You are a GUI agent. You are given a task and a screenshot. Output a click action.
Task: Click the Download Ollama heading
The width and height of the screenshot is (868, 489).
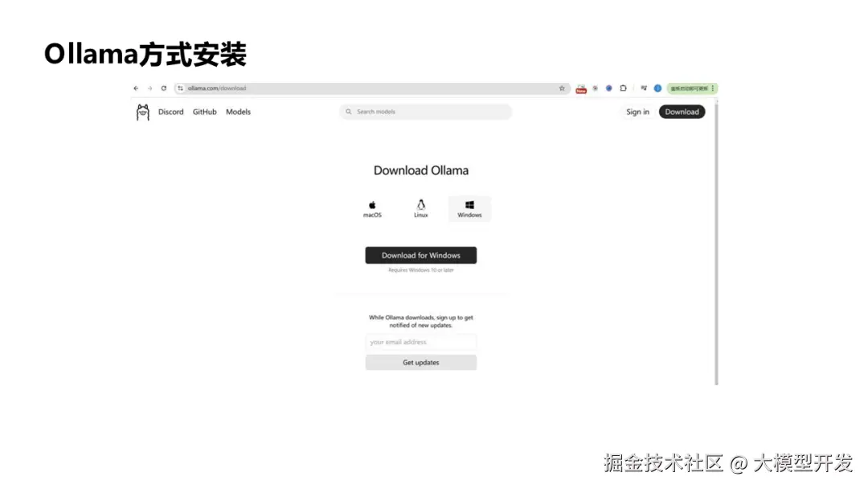pyautogui.click(x=420, y=171)
